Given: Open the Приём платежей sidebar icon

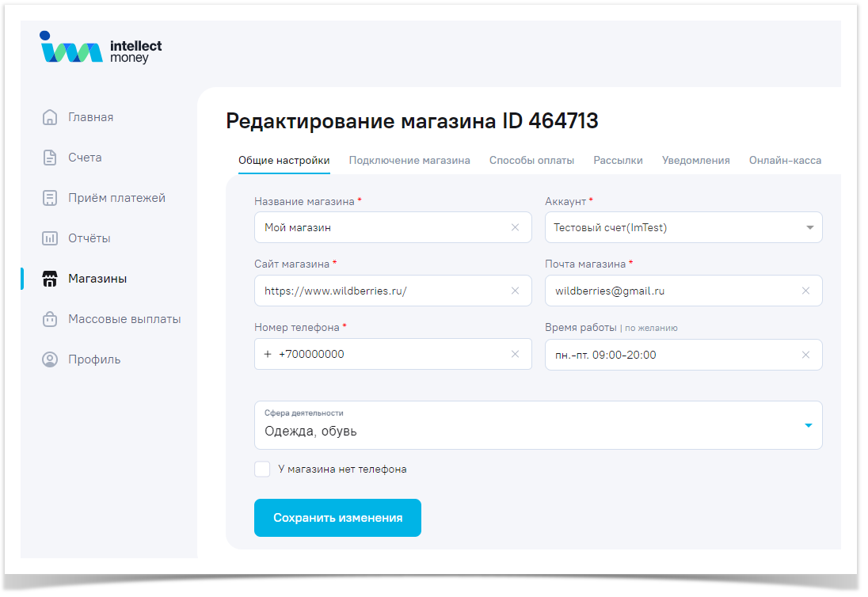Looking at the screenshot, I should coord(50,198).
